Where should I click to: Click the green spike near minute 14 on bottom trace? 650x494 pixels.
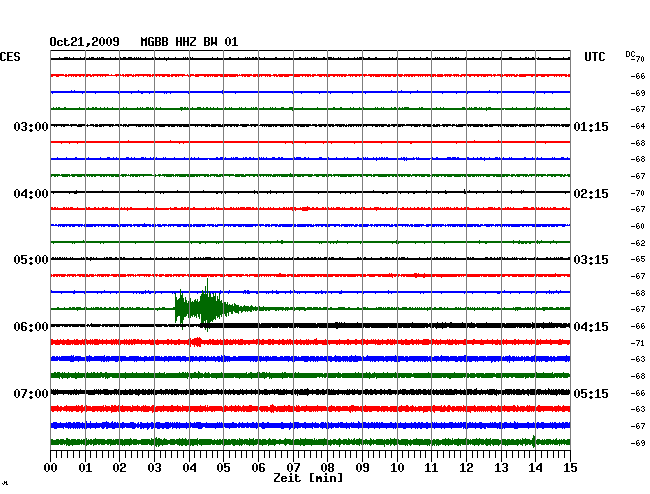pos(534,441)
